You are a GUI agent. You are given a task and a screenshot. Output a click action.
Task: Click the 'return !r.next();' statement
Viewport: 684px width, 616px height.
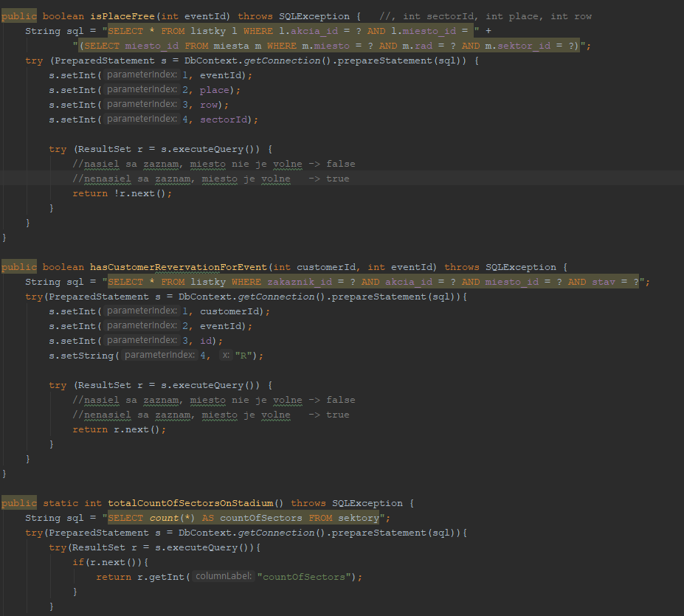coord(122,193)
